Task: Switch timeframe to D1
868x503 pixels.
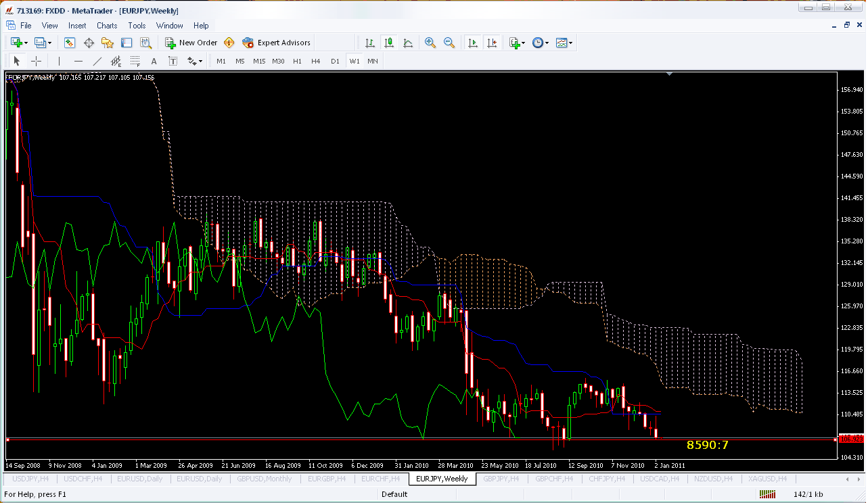Action: pyautogui.click(x=335, y=61)
